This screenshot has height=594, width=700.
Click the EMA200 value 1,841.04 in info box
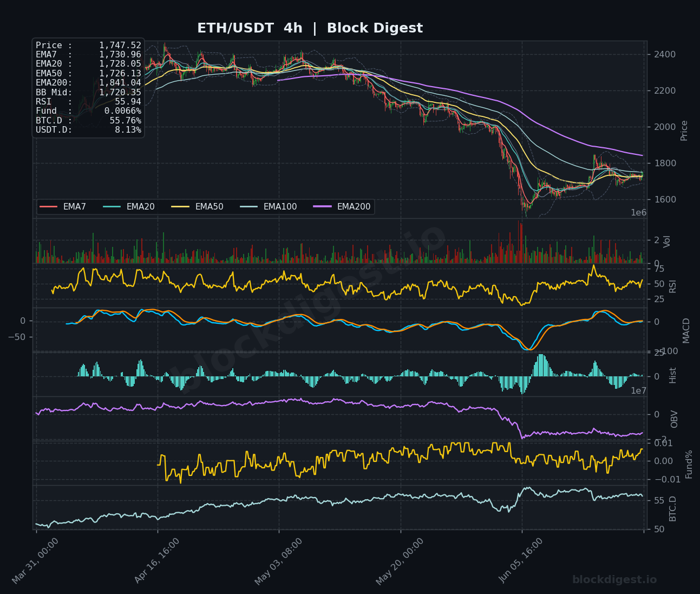[x=120, y=83]
